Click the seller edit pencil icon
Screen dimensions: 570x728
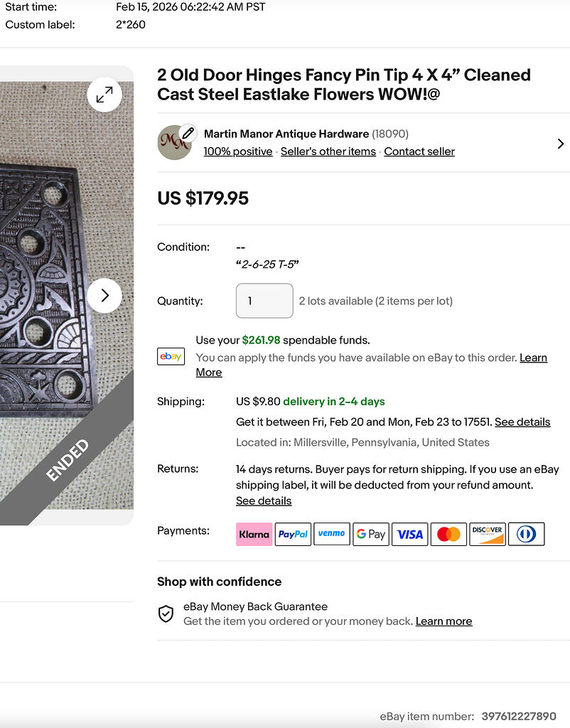coord(188,133)
